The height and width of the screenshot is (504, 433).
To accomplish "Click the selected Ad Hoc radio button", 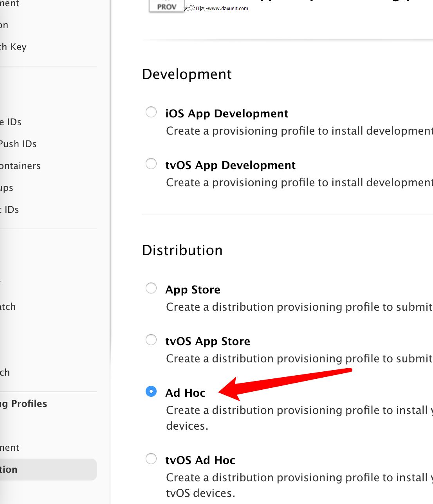I will point(151,392).
